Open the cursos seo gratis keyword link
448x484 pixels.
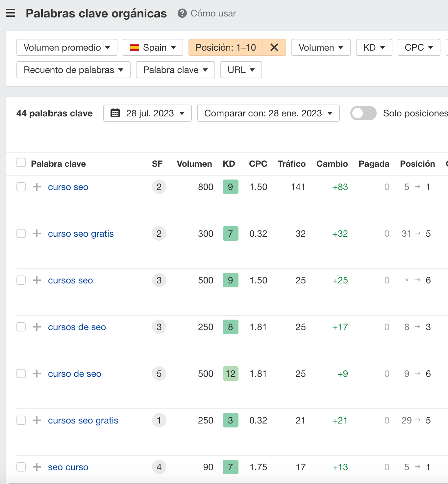coord(83,420)
